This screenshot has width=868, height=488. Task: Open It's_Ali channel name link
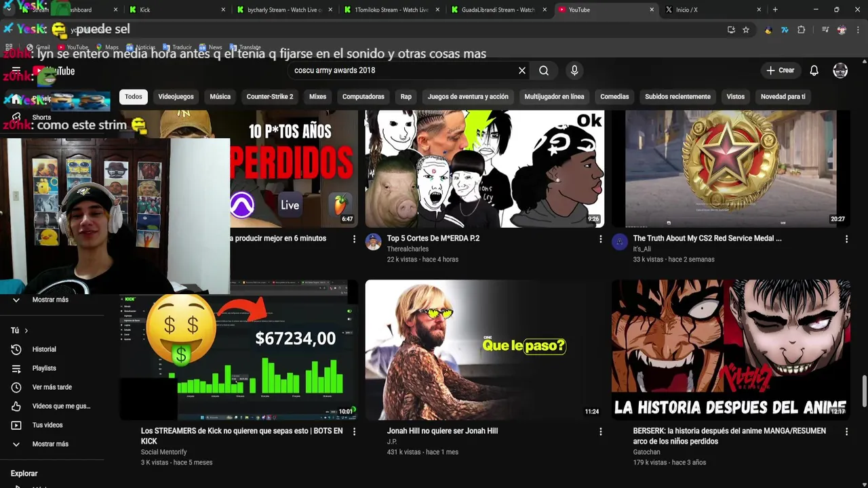pyautogui.click(x=642, y=249)
